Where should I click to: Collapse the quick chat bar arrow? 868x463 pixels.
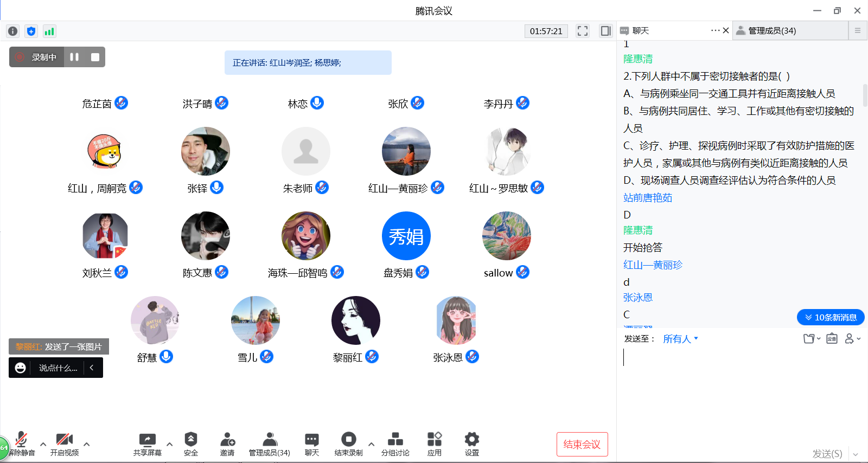click(92, 368)
